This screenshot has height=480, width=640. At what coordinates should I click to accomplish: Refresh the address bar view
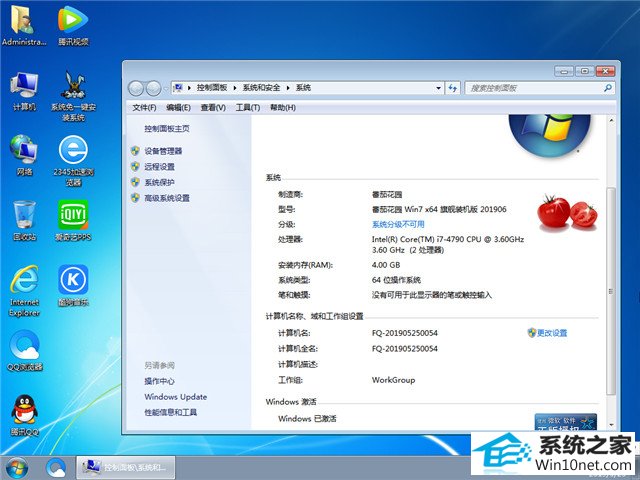[452, 88]
